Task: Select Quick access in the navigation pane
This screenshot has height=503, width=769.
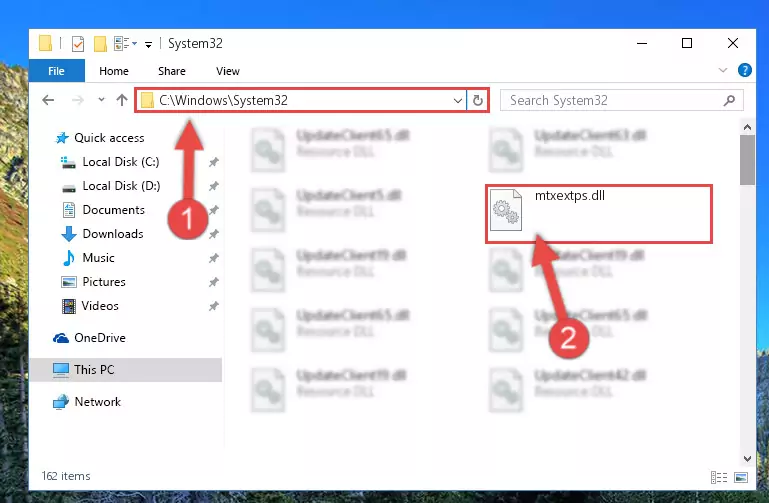Action: tap(109, 138)
